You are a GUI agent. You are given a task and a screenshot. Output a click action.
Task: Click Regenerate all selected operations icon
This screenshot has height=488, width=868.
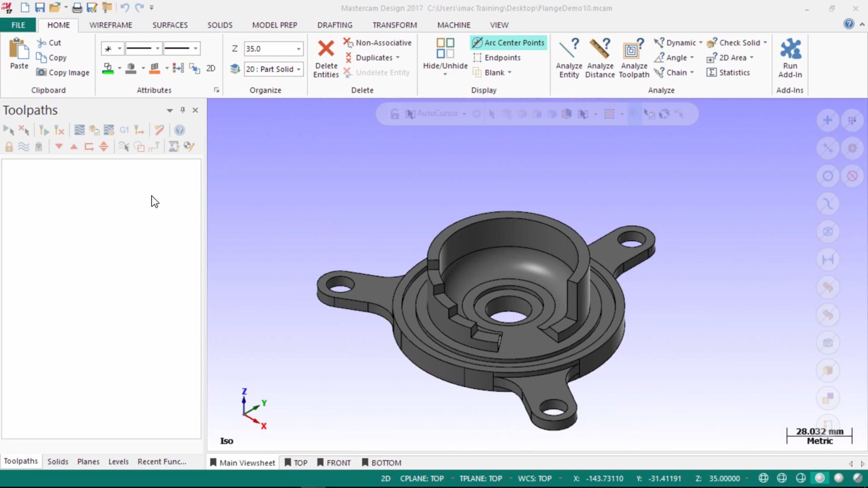tap(44, 130)
